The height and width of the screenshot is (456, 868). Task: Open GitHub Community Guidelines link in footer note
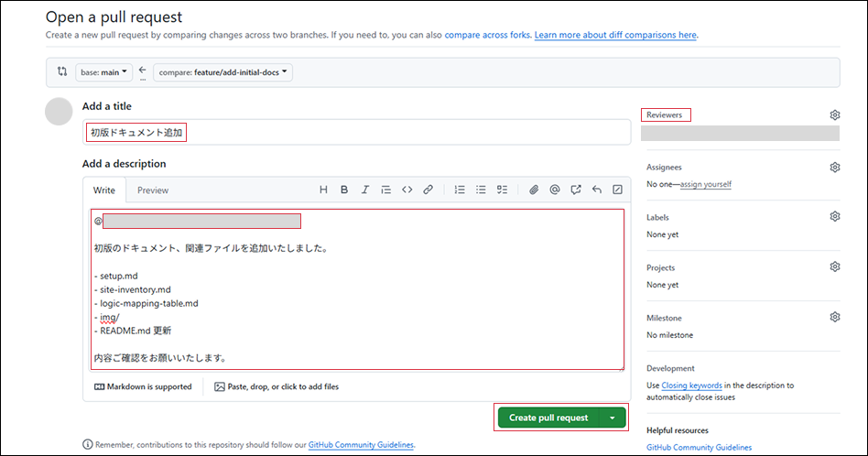tap(361, 444)
